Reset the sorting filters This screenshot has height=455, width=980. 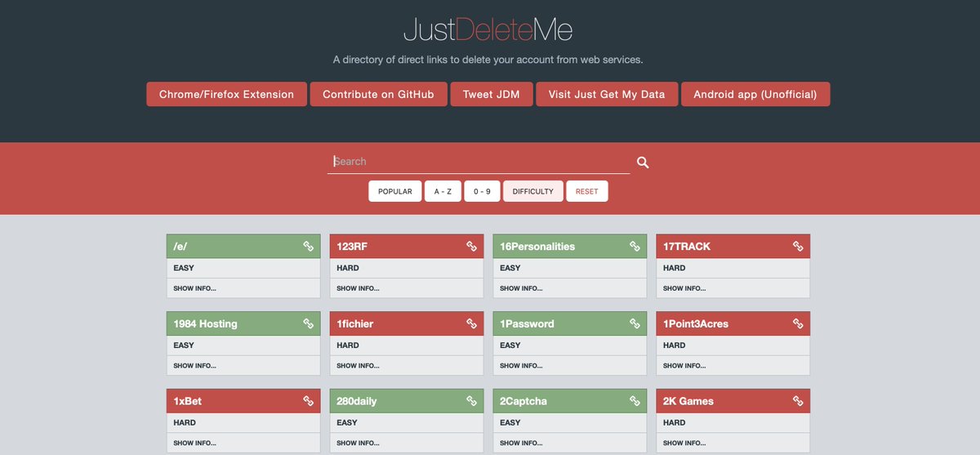click(587, 191)
